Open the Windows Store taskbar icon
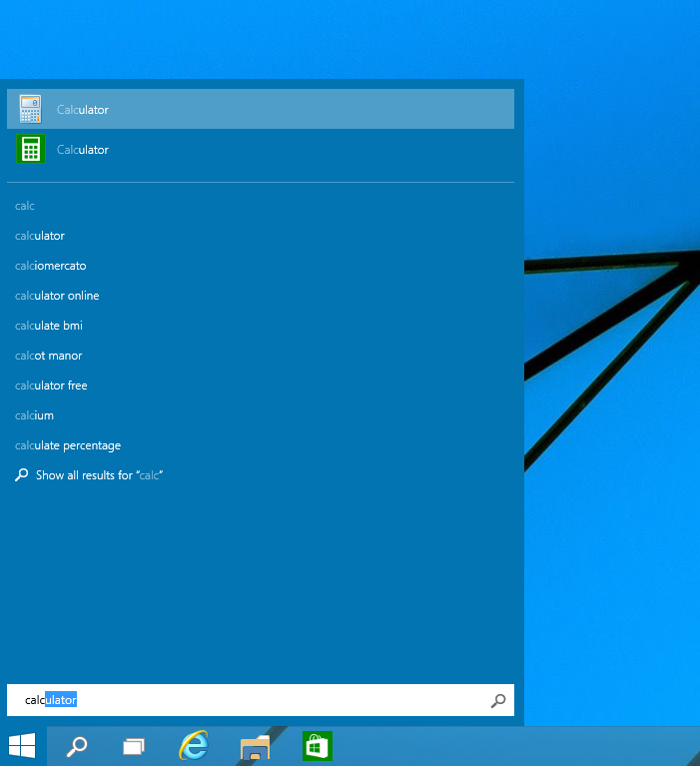This screenshot has height=766, width=700. pyautogui.click(x=318, y=746)
